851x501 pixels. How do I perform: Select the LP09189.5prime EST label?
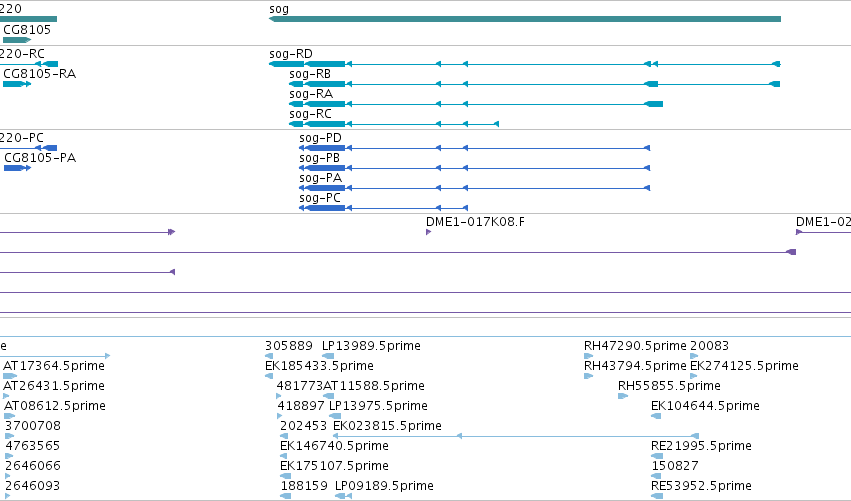click(x=384, y=486)
